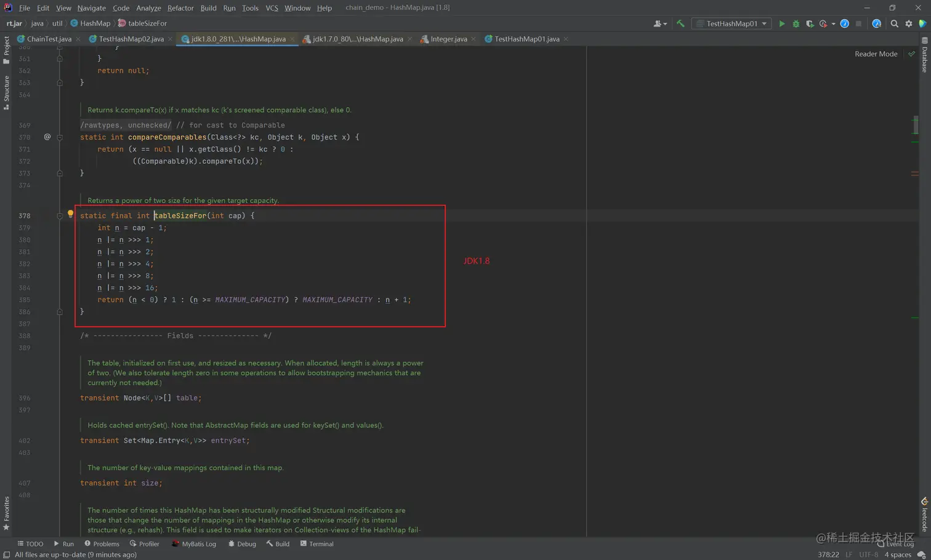Open IDE settings gear icon
Image resolution: width=931 pixels, height=560 pixels.
(908, 23)
